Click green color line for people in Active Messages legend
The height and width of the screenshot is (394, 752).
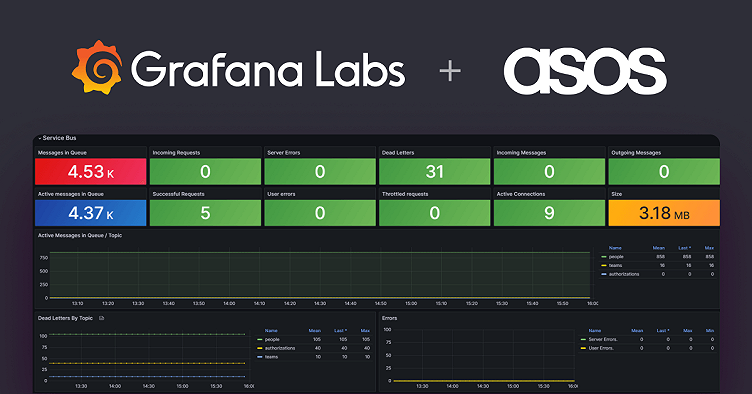coord(604,257)
